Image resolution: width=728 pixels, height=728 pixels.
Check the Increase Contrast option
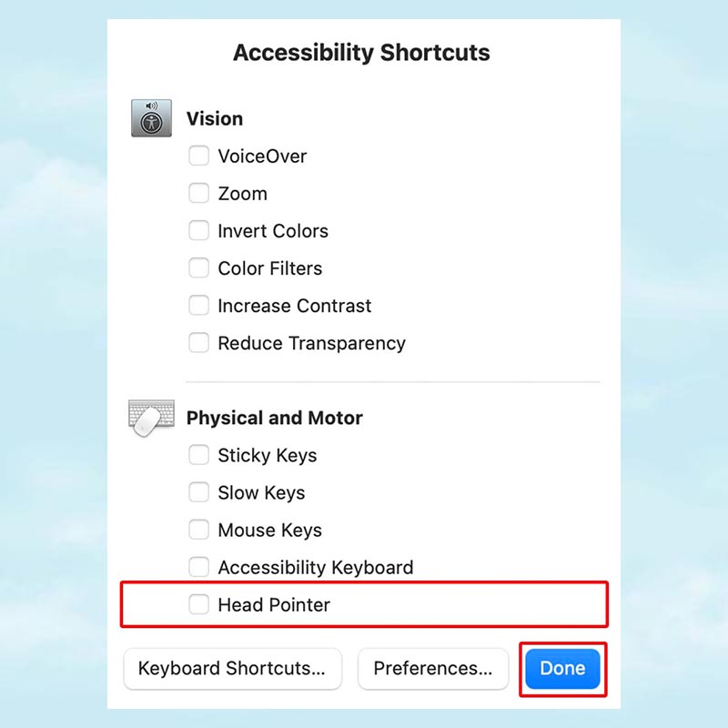pyautogui.click(x=198, y=305)
